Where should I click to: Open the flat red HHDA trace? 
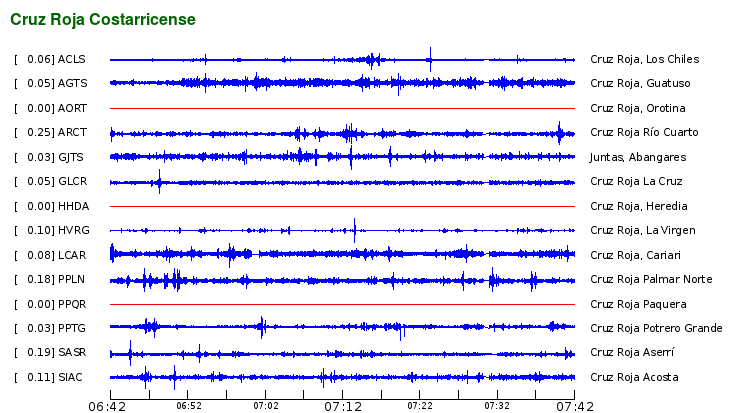[343, 206]
